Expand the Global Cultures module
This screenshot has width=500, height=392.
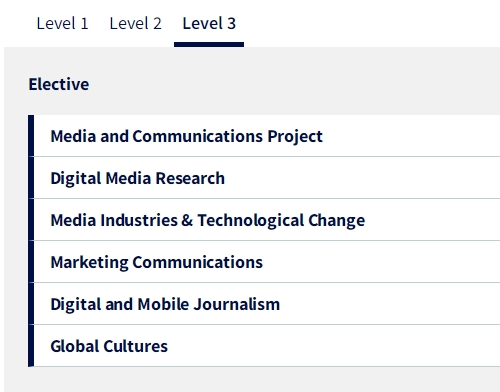267,346
